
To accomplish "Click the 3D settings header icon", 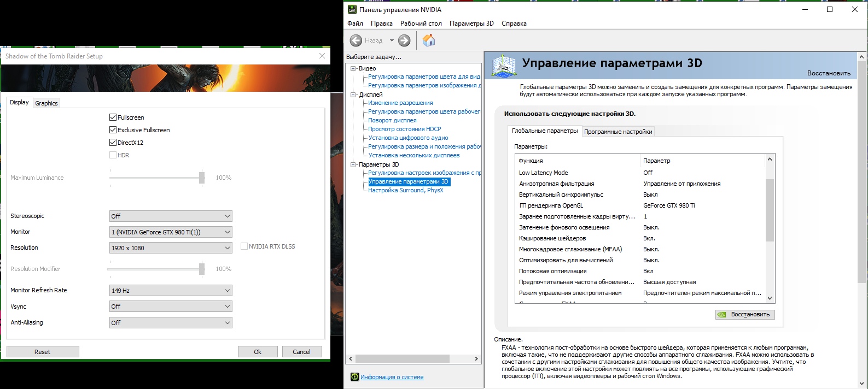I will pos(504,66).
